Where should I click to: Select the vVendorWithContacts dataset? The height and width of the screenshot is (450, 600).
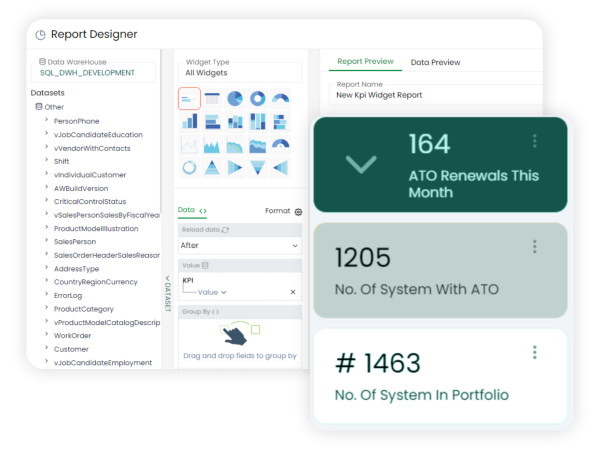tap(92, 148)
